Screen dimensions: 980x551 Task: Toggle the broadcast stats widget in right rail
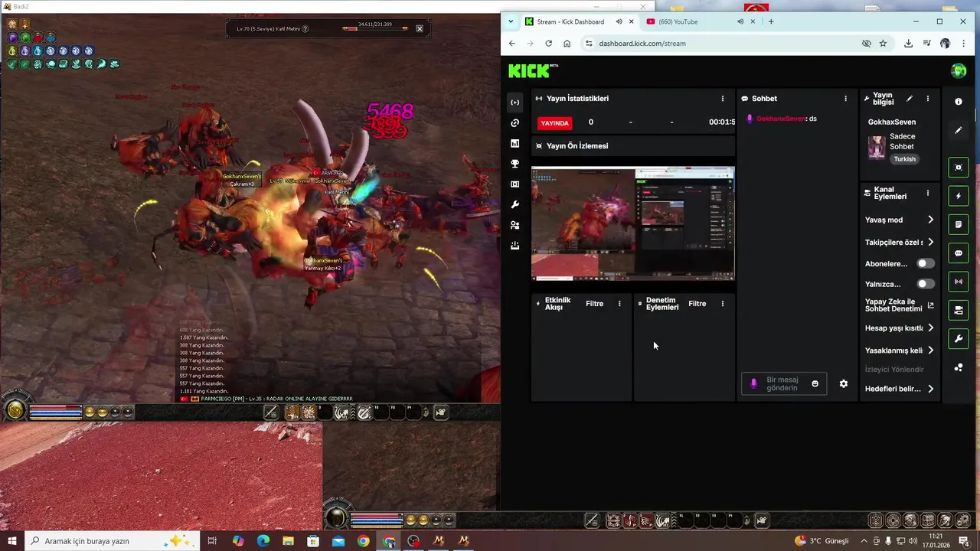959,282
